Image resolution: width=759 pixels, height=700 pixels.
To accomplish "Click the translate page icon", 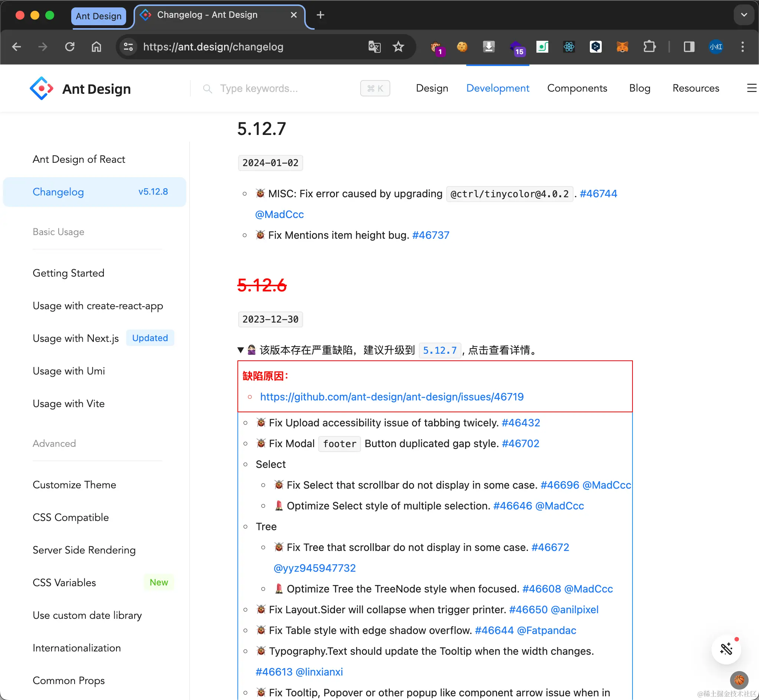I will click(374, 47).
